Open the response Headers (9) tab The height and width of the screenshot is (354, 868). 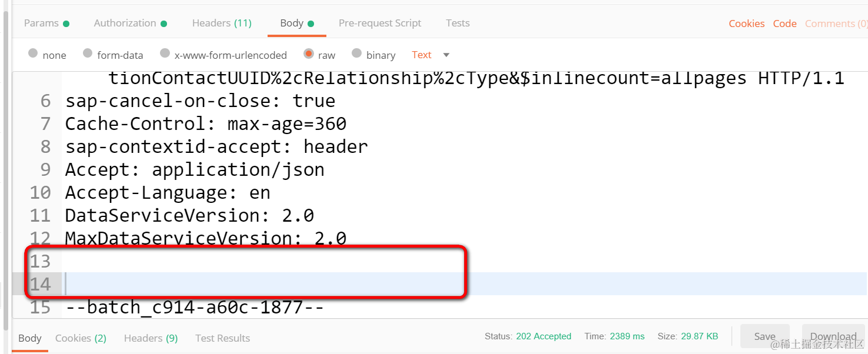coord(151,338)
